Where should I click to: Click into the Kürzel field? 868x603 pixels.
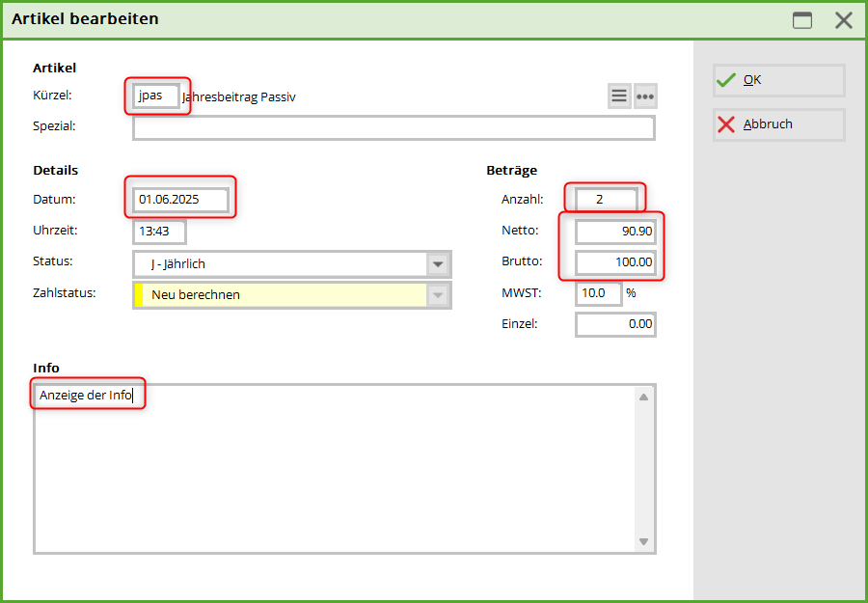156,96
